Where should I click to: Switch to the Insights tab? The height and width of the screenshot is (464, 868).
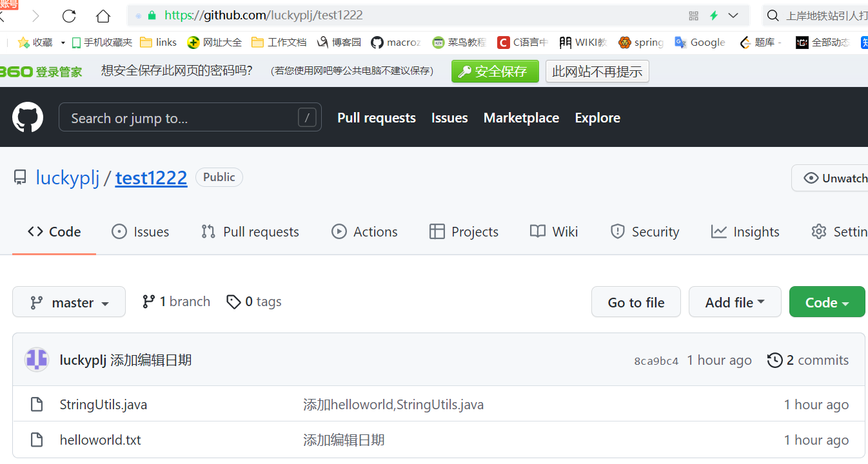click(x=745, y=232)
